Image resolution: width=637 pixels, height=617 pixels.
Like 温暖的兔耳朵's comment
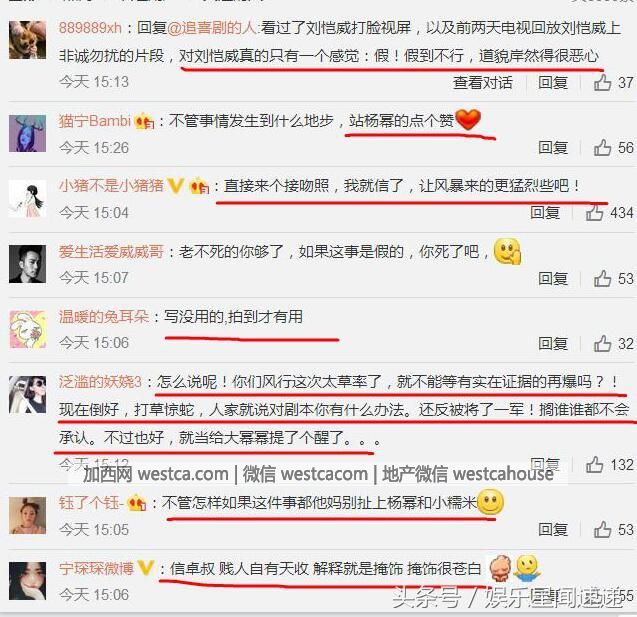(x=602, y=343)
